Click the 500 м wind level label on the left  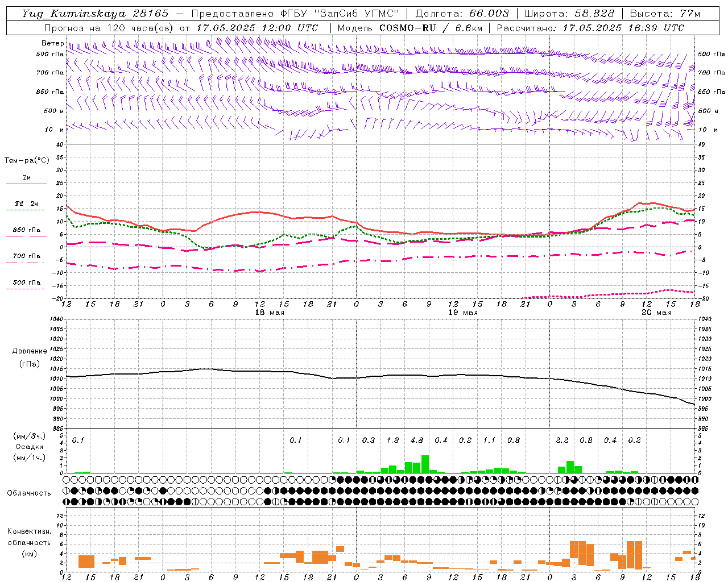point(53,111)
